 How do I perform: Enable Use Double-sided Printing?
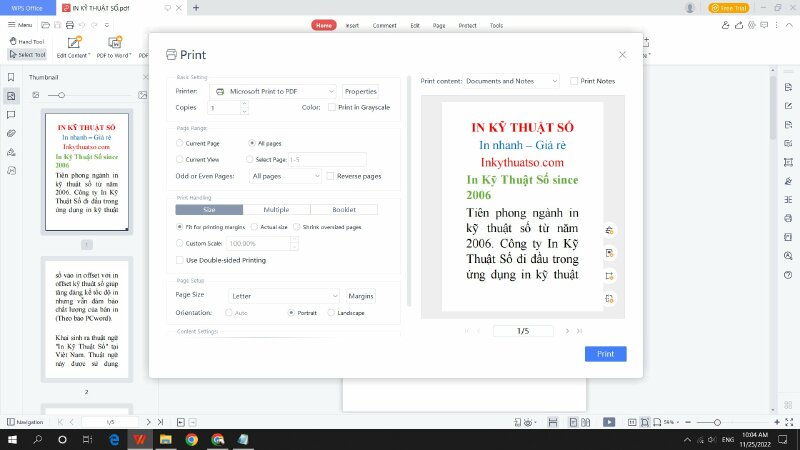point(180,260)
